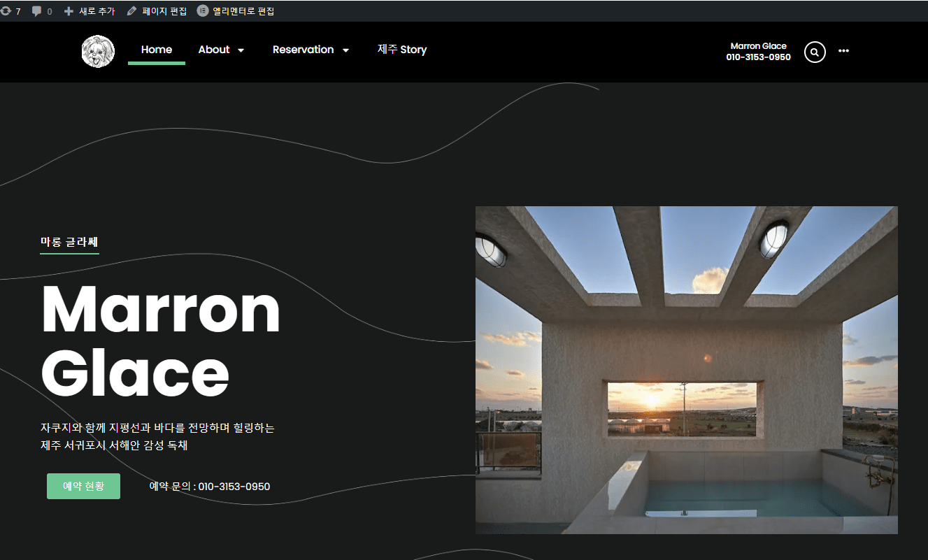
Task: Click the large Marron Glace heading
Action: [161, 340]
